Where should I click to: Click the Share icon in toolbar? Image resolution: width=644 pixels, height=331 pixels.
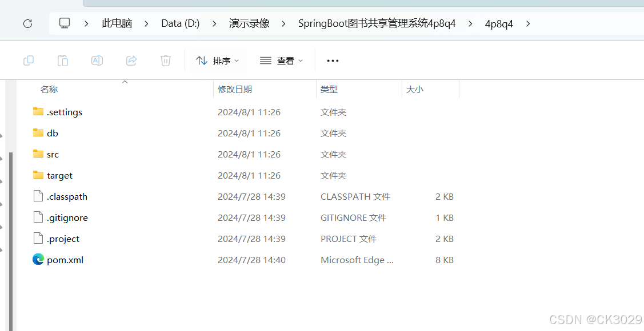click(x=131, y=60)
